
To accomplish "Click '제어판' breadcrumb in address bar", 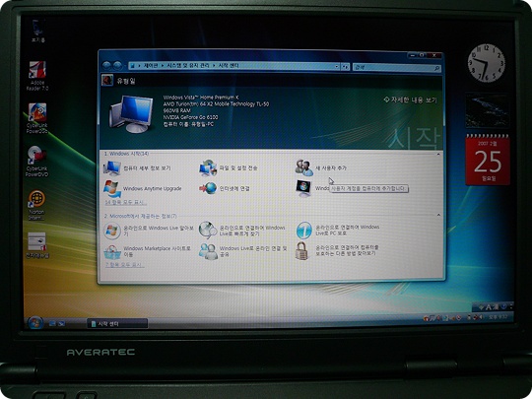I will [x=151, y=65].
